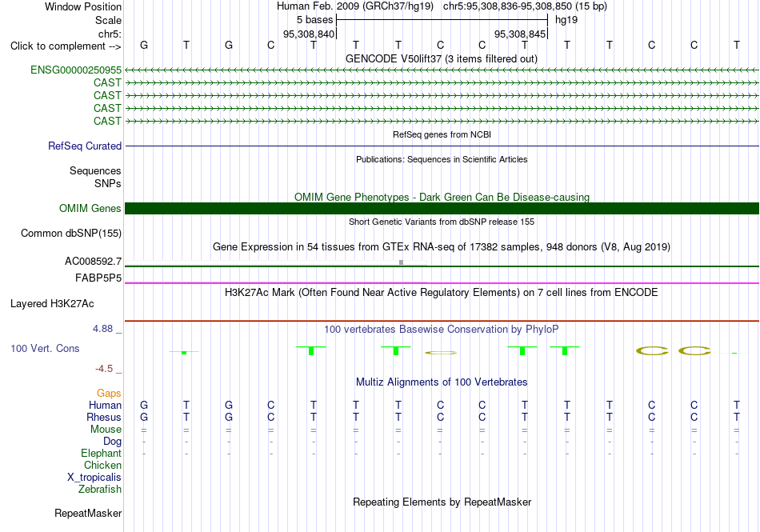Click the PhyloP Basewise Conservation title

click(x=442, y=329)
